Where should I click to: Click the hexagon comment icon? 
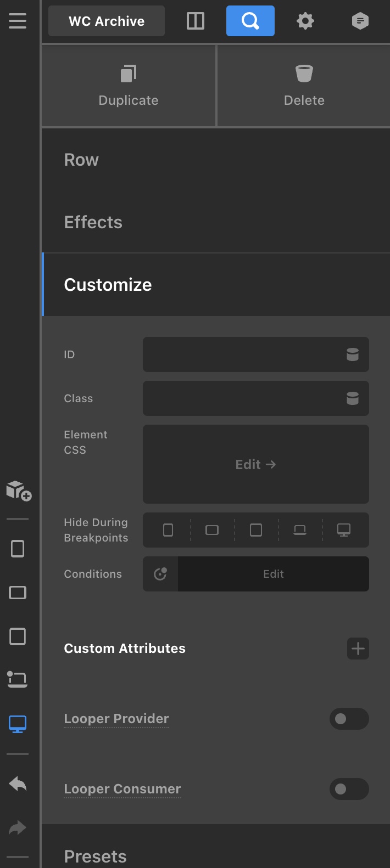click(360, 21)
